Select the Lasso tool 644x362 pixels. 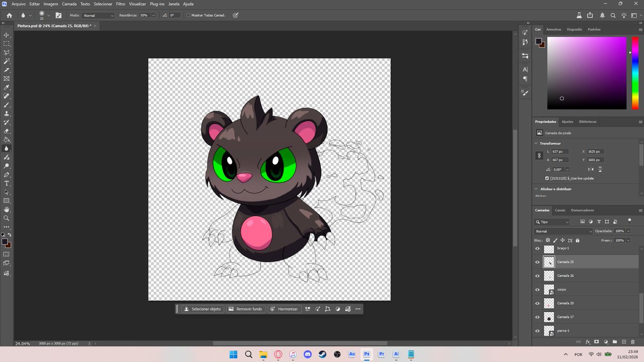[6, 53]
